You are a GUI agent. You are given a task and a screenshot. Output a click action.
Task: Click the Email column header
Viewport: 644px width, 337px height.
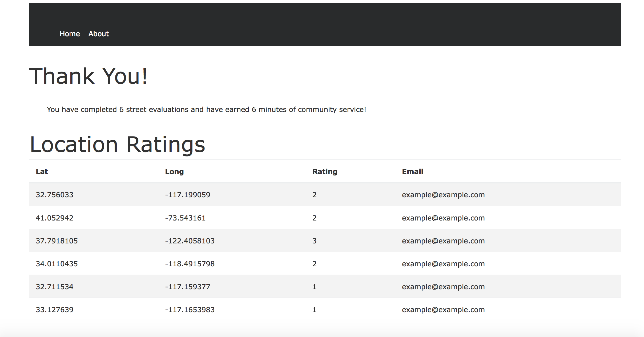[412, 172]
